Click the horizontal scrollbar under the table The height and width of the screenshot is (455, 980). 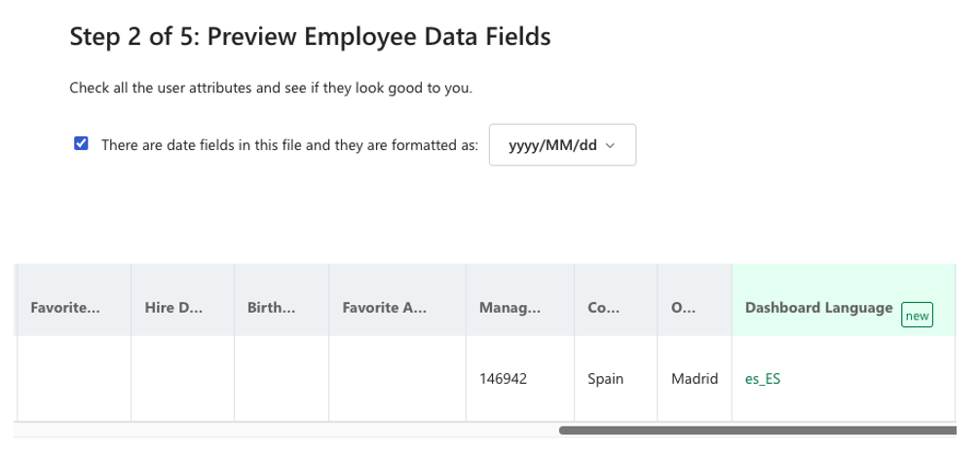[757, 430]
